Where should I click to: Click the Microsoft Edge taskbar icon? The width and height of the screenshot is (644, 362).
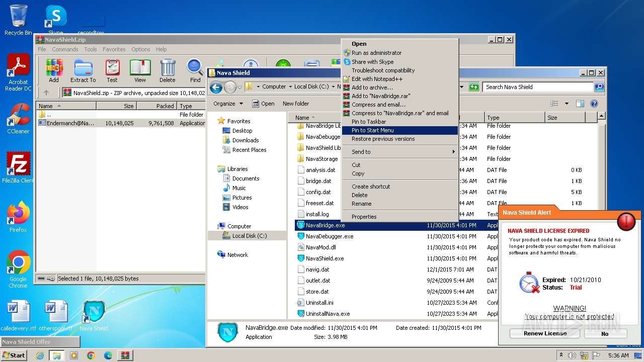pos(108,355)
